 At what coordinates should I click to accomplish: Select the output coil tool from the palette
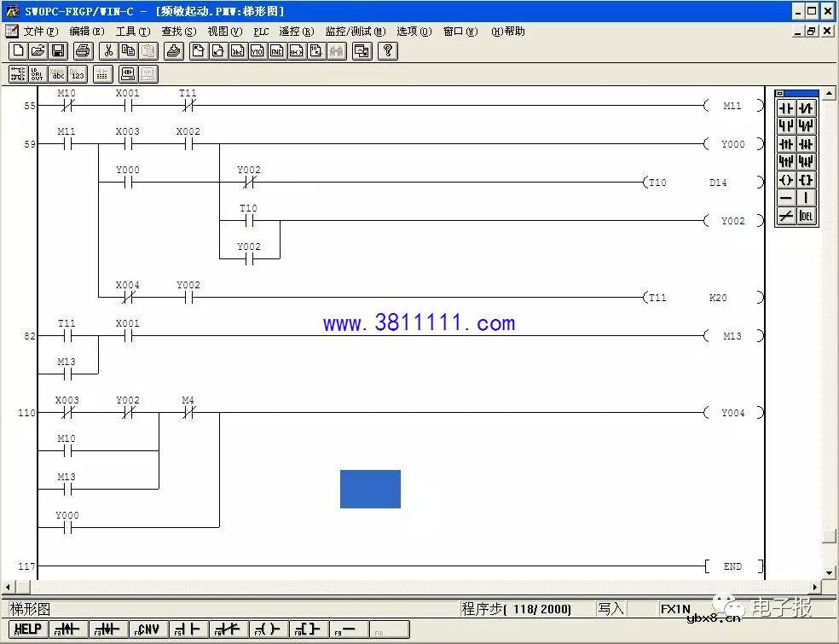coord(786,180)
